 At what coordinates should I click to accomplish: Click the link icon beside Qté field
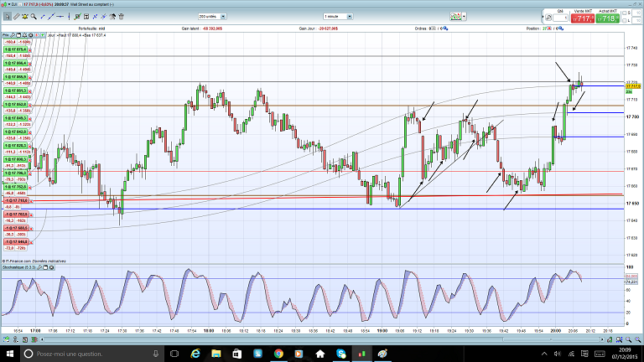coord(548,18)
